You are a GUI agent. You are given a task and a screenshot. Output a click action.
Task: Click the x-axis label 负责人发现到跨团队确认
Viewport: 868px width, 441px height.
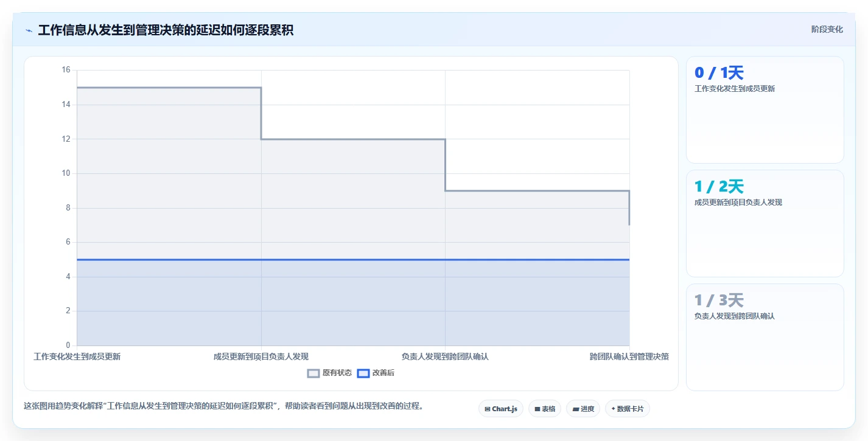pyautogui.click(x=445, y=356)
